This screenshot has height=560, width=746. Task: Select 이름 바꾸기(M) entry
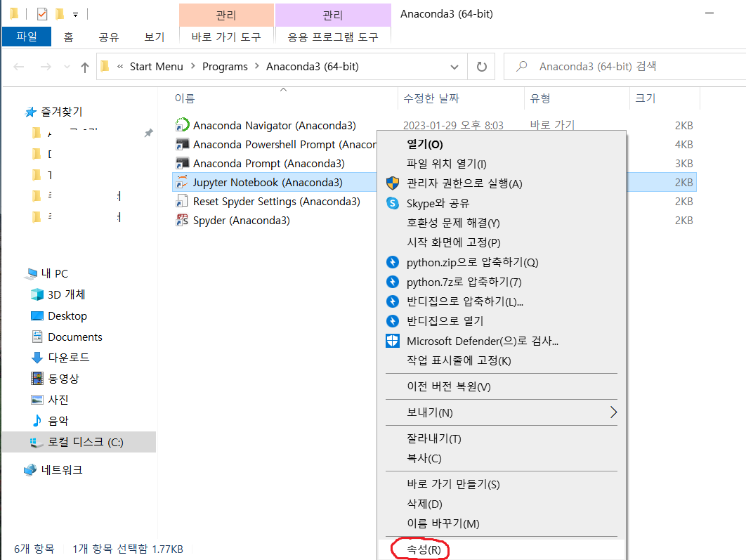(502, 523)
